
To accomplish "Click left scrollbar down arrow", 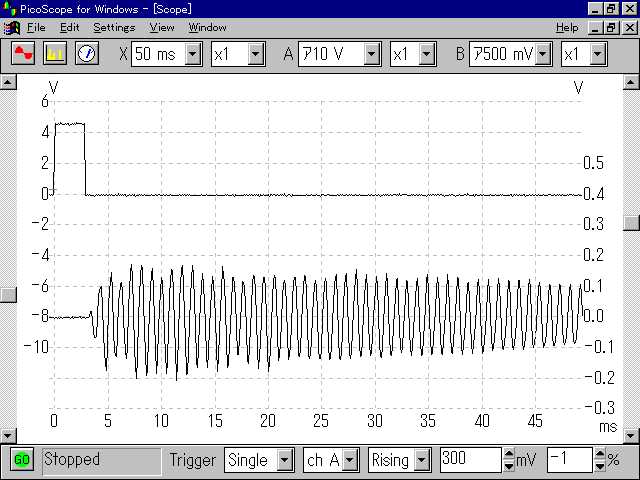I will click(8, 436).
